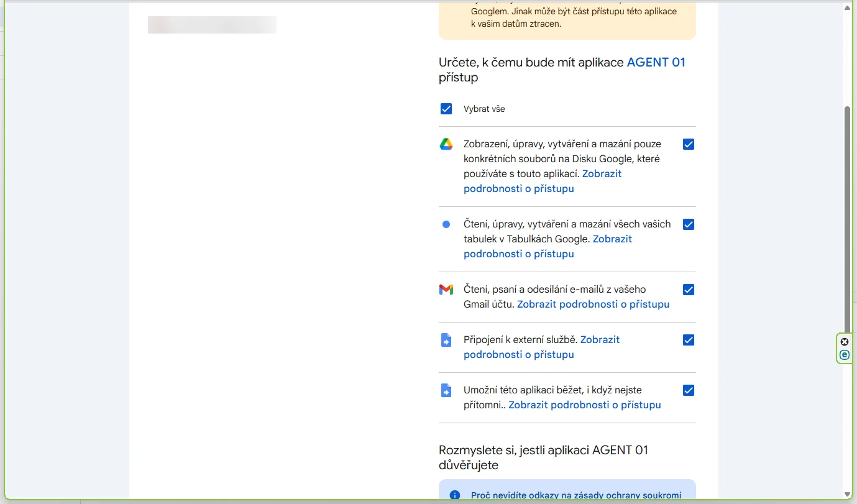The height and width of the screenshot is (504, 857).
Task: Click the Google Drive icon
Action: [446, 144]
